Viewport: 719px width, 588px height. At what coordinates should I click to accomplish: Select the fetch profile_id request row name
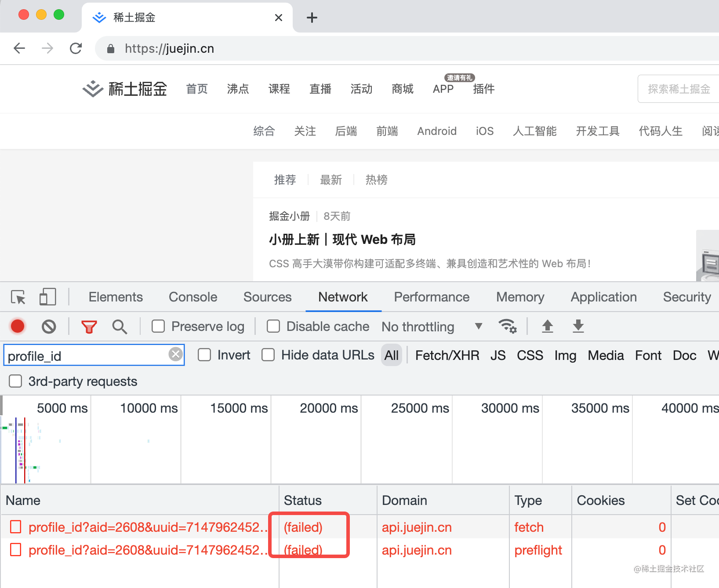(148, 527)
